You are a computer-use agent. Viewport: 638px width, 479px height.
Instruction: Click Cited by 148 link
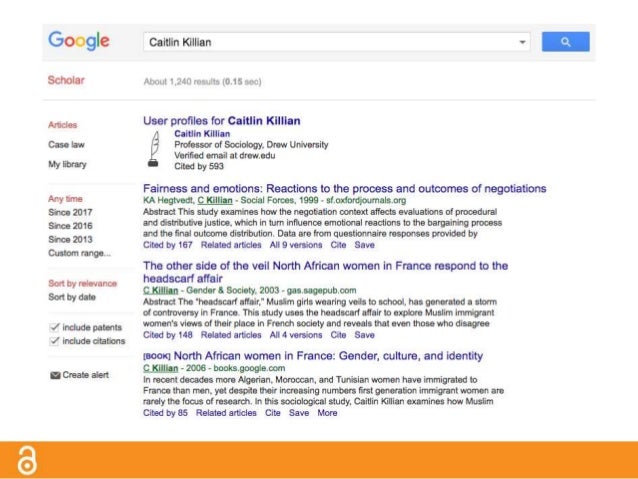(168, 335)
